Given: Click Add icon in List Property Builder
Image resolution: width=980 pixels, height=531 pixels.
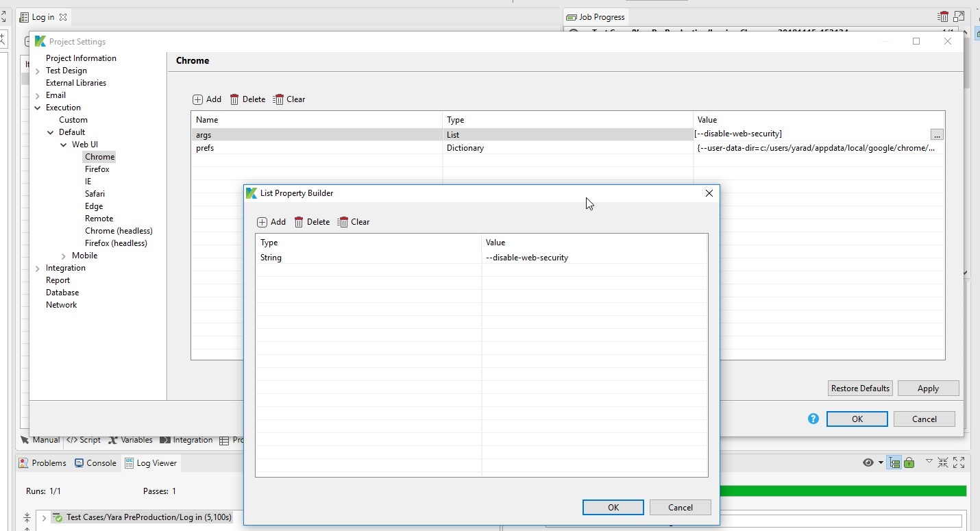Looking at the screenshot, I should (262, 222).
